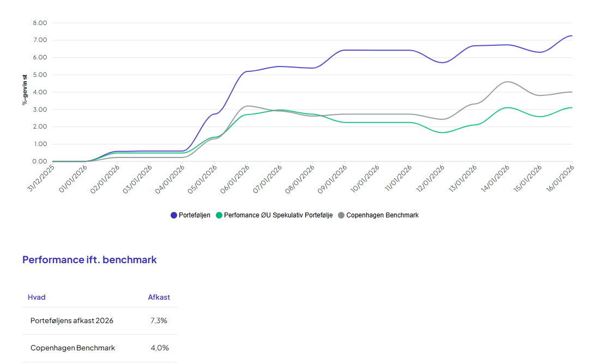Toggle Perfomance ØU Spekulativ Portefølje legend entry
The width and height of the screenshot is (605, 364).
tap(278, 215)
